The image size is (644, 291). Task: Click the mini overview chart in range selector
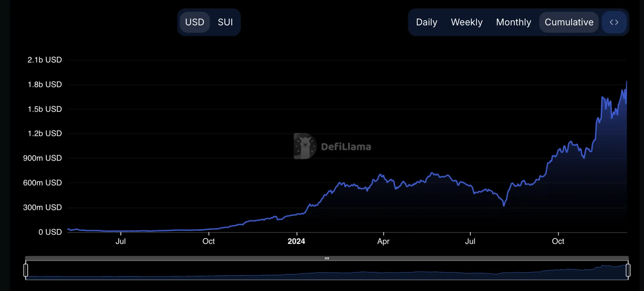[x=327, y=270]
